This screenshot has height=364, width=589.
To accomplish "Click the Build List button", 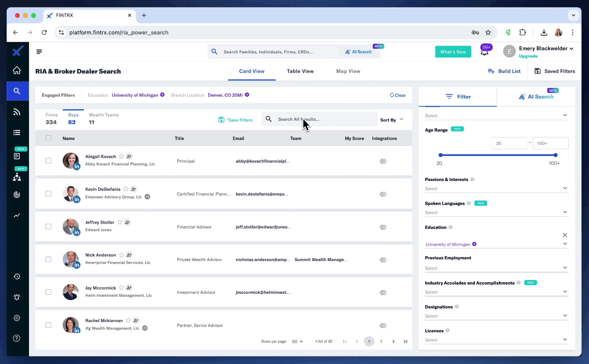I will [504, 71].
